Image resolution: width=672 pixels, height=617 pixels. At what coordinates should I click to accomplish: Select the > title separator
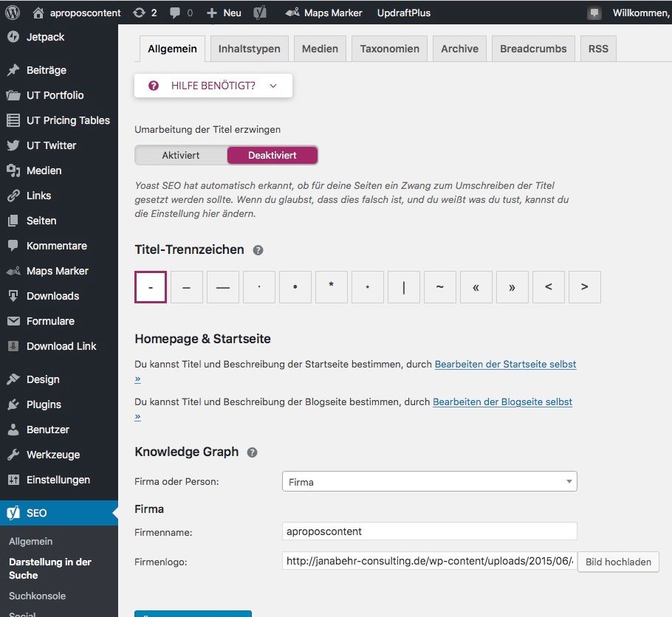coord(585,287)
